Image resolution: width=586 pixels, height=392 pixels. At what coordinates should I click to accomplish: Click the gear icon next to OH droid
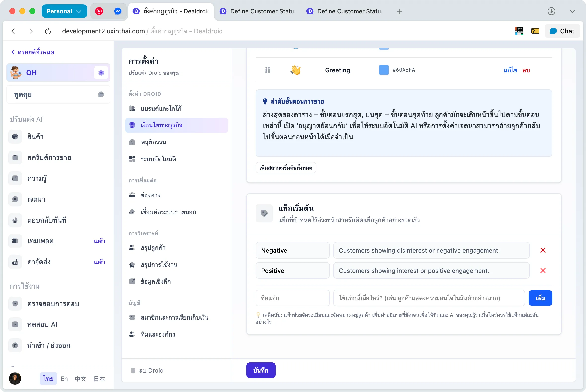point(101,73)
